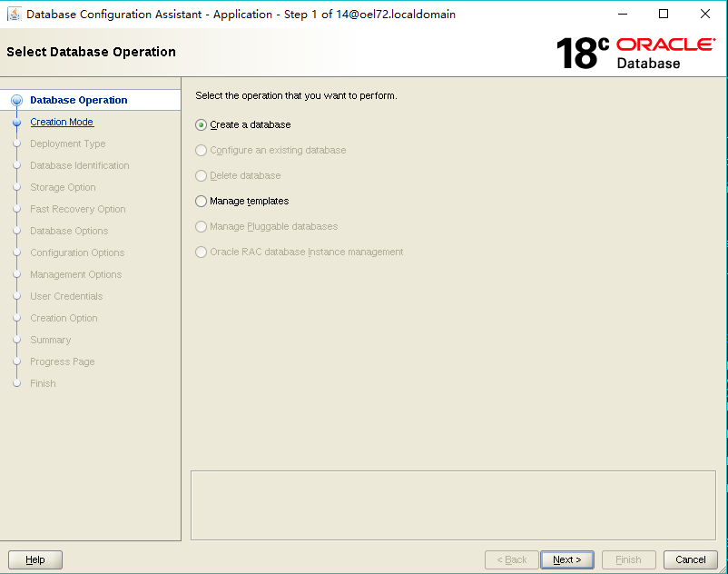Viewport: 728px width, 574px height.
Task: Choose the Delete database radio button
Action: click(238, 175)
